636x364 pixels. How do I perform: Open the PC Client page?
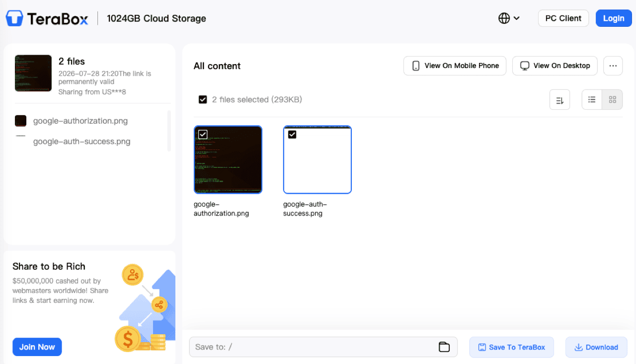pyautogui.click(x=563, y=18)
